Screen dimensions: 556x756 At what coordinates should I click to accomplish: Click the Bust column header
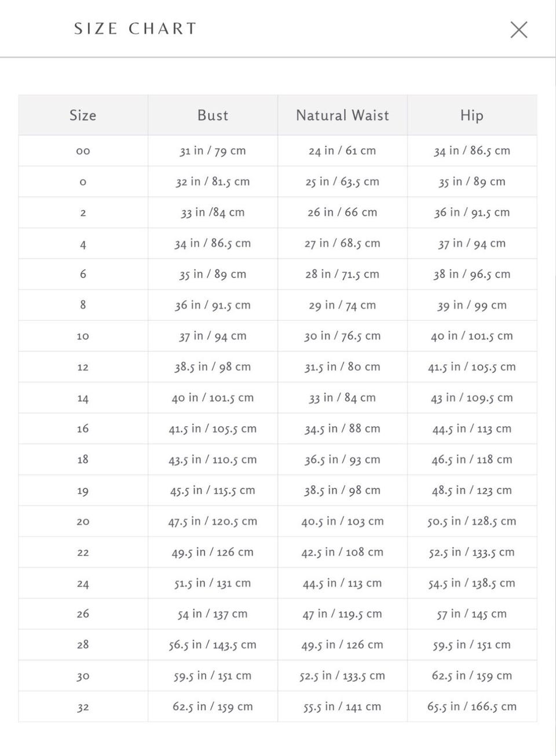(x=213, y=115)
